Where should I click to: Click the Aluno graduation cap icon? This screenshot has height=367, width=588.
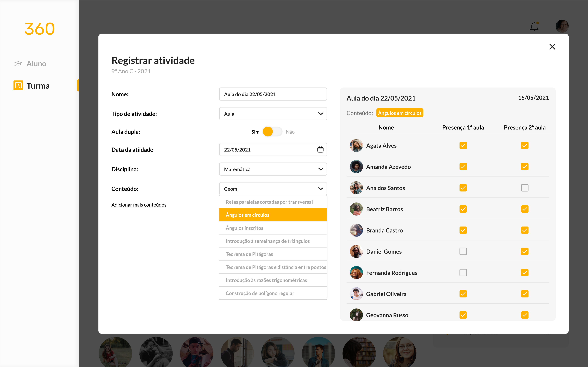tap(18, 64)
